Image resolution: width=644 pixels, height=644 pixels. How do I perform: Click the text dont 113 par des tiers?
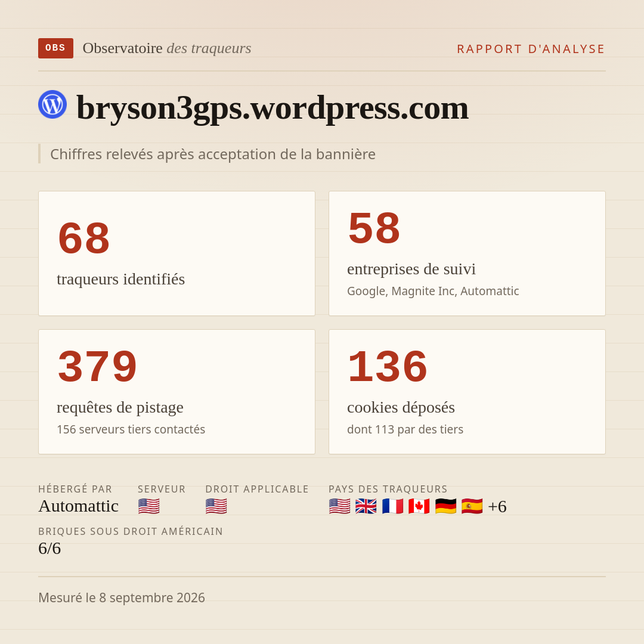click(405, 429)
